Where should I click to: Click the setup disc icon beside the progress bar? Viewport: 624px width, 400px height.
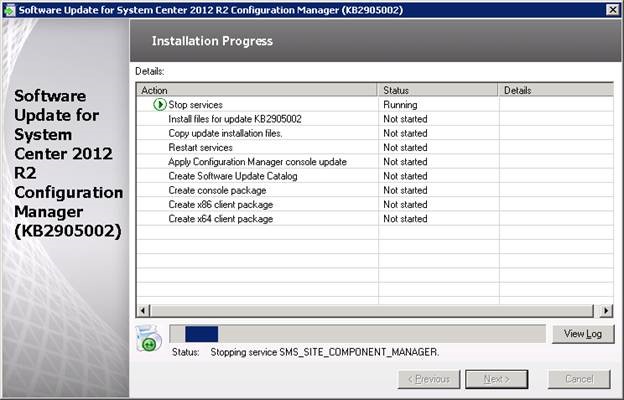click(148, 338)
